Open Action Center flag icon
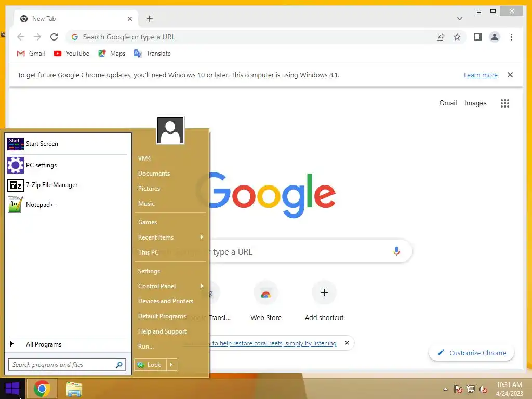The height and width of the screenshot is (399, 532). click(x=458, y=389)
